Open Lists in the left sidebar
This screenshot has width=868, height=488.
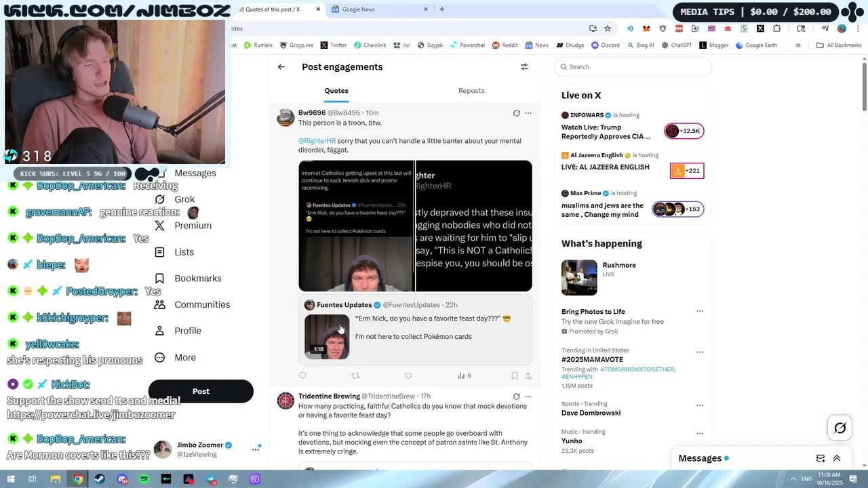click(174, 252)
